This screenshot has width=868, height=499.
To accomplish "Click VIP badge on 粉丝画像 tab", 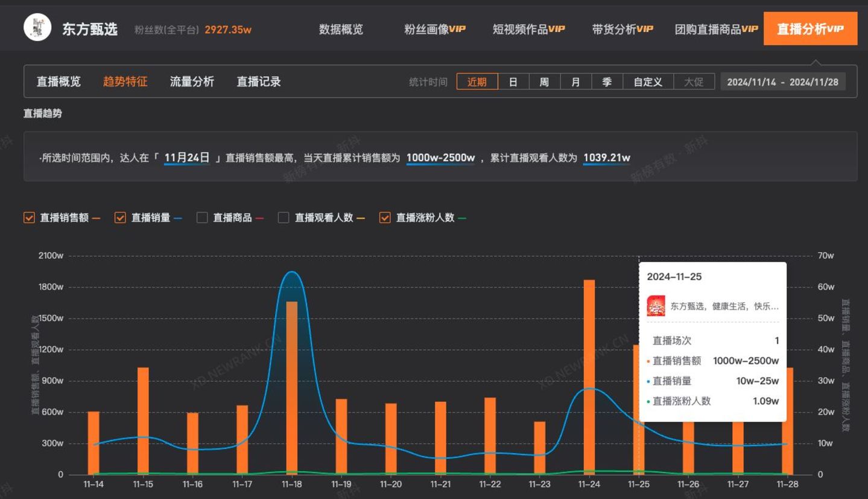I will pyautogui.click(x=457, y=29).
